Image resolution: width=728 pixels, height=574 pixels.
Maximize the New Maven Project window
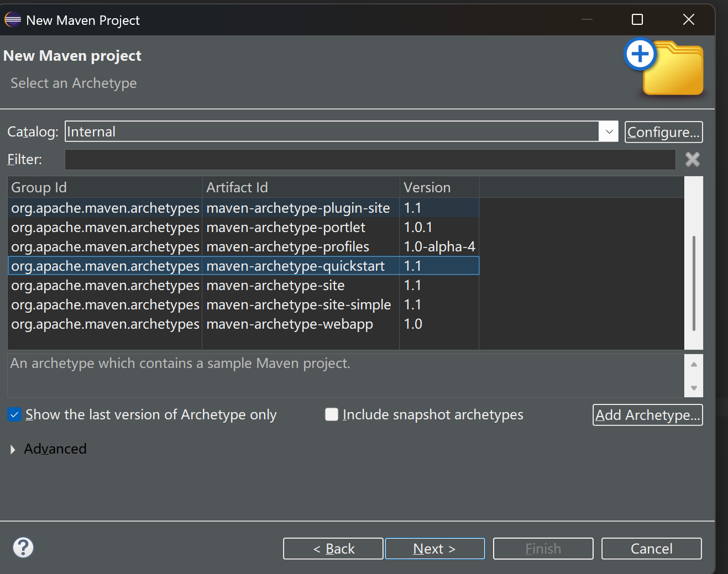[637, 20]
